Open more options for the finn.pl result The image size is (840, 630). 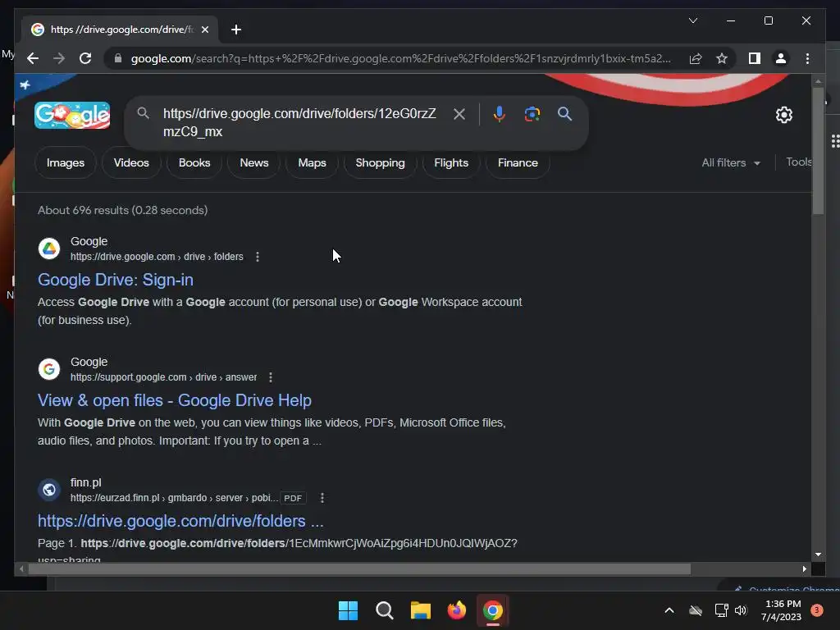click(322, 498)
